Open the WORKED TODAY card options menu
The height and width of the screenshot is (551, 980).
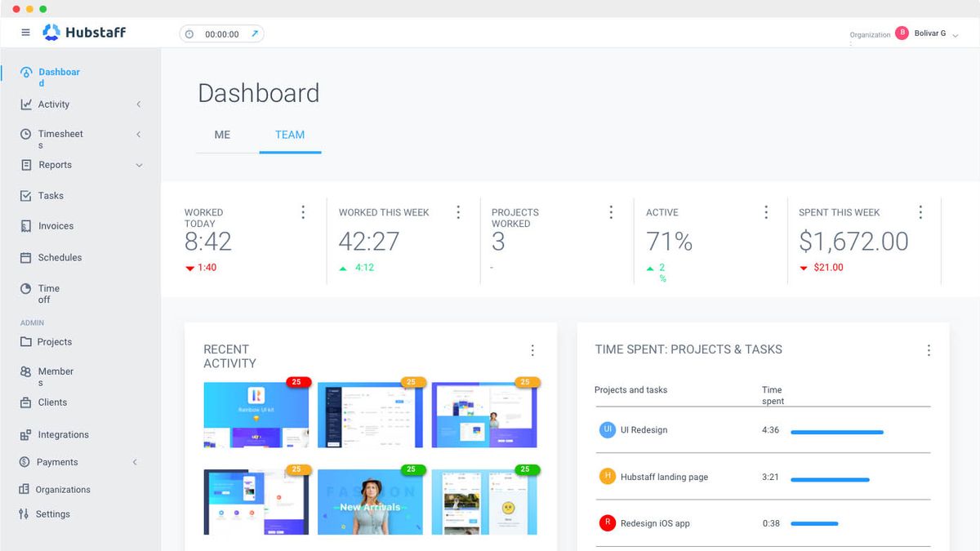pyautogui.click(x=303, y=211)
